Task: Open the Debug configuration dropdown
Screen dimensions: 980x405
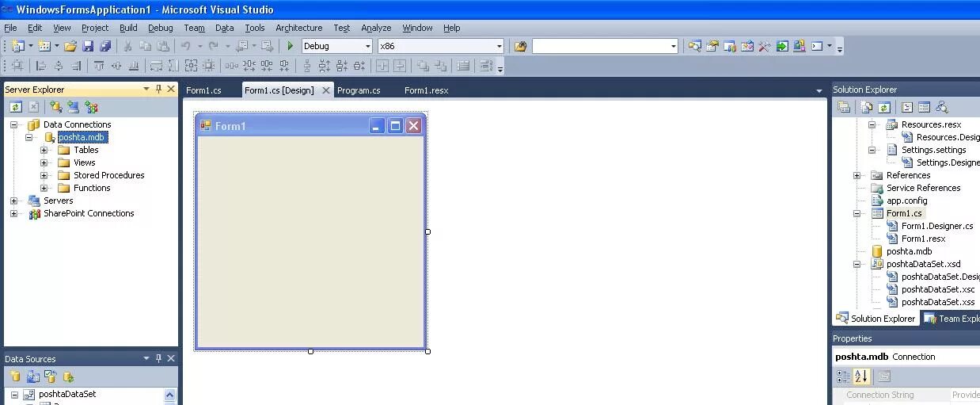Action: coord(367,46)
